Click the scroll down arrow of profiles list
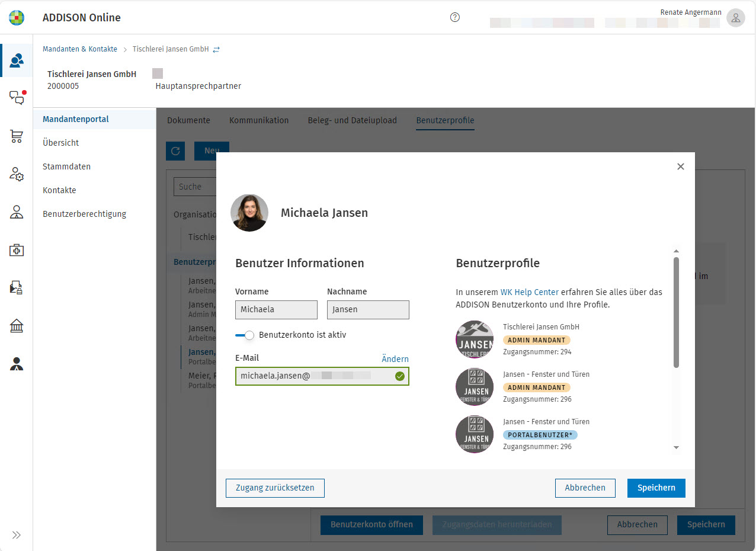756x551 pixels. (x=677, y=448)
